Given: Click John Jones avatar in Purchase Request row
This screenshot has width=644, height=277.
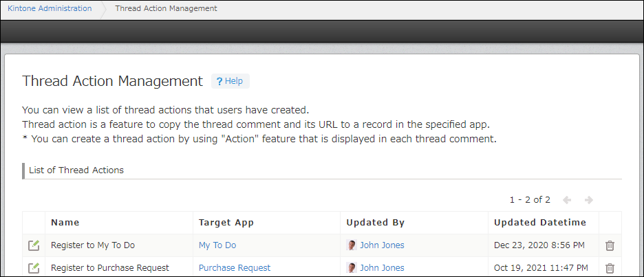Looking at the screenshot, I should point(352,268).
